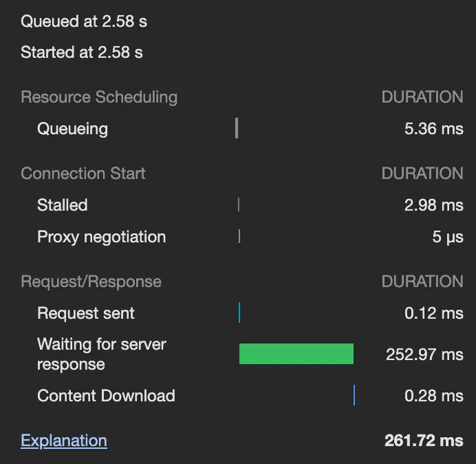Click the blue Content Download bar

coord(354,396)
